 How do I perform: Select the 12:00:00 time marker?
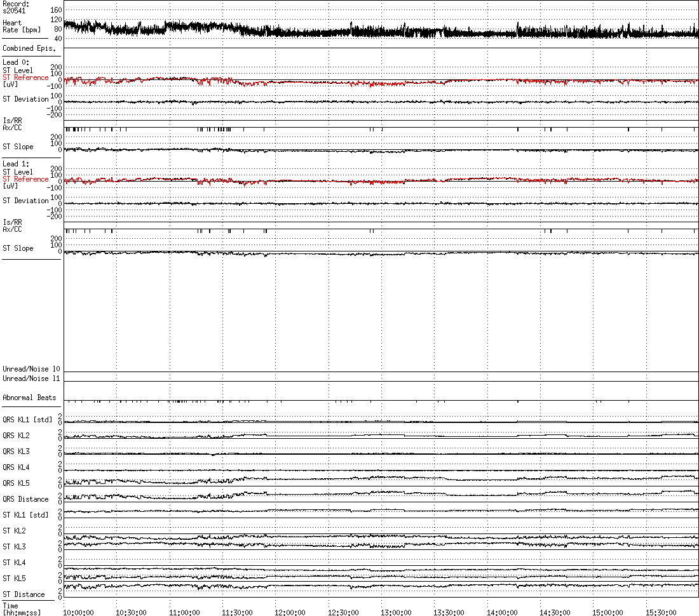(290, 612)
